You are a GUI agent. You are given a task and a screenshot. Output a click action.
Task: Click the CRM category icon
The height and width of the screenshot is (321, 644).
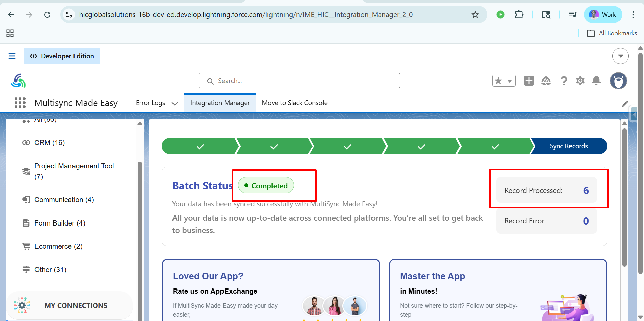click(26, 143)
